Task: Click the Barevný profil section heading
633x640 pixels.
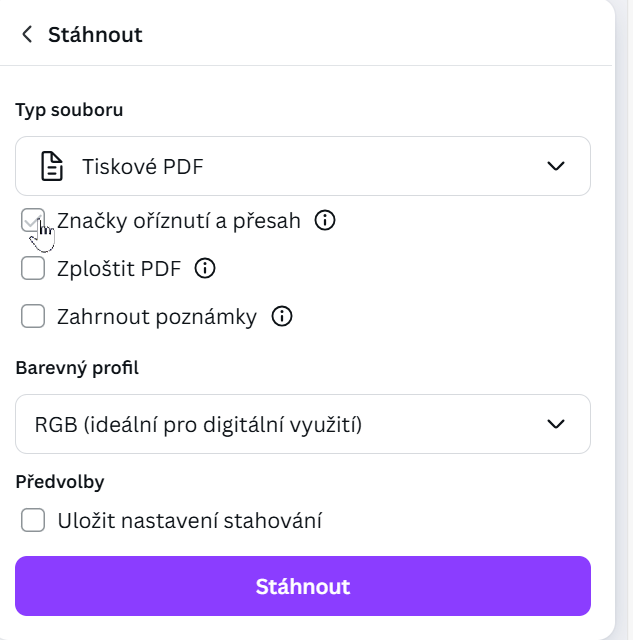Action: 77,368
